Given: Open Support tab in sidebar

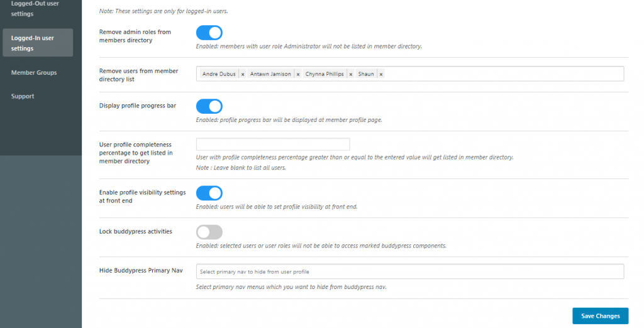Looking at the screenshot, I should point(23,96).
